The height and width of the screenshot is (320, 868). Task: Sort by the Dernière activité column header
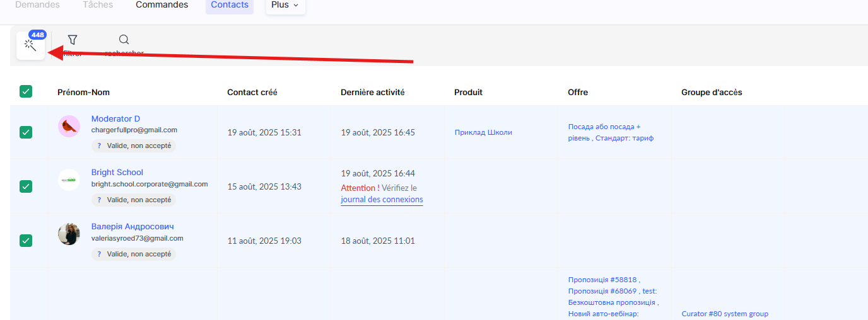372,92
